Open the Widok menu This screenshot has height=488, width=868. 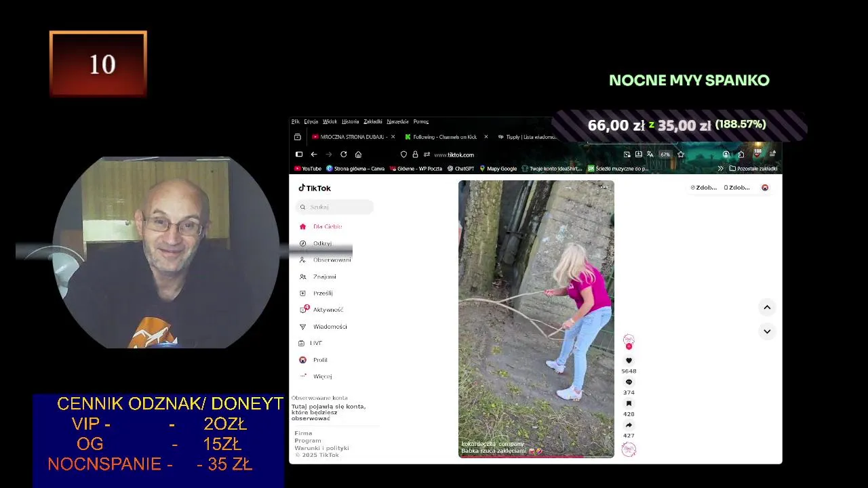pyautogui.click(x=330, y=121)
